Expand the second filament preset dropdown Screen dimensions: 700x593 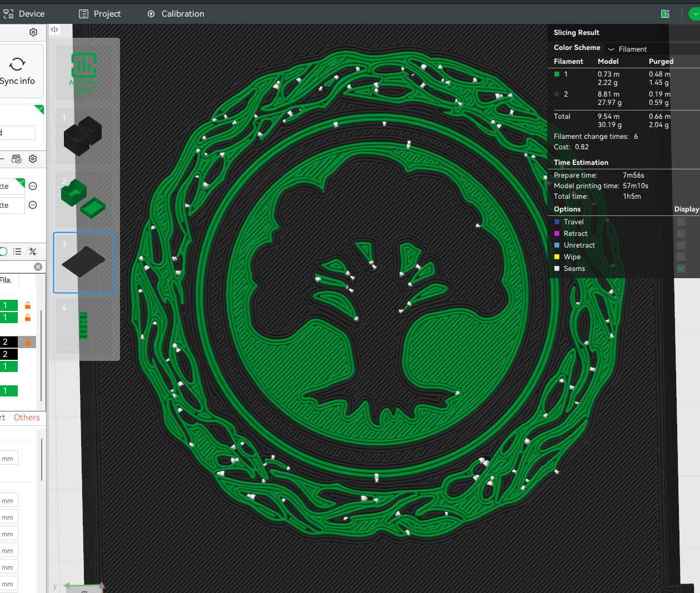pos(12,205)
